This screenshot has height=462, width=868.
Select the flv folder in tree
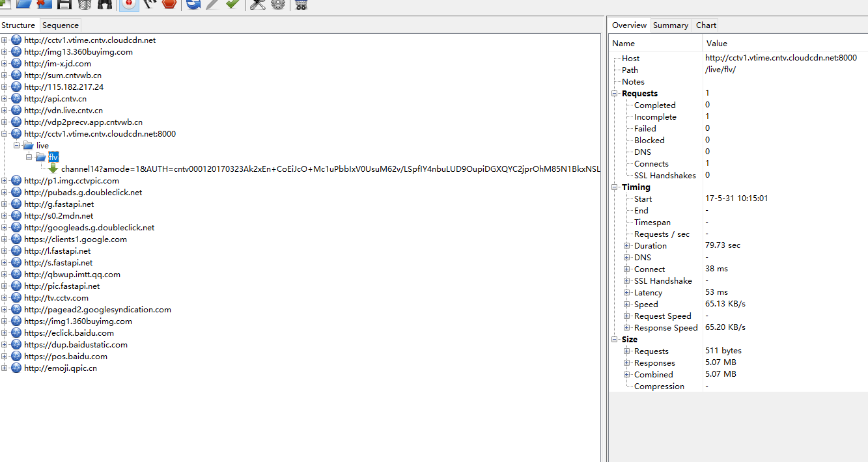pyautogui.click(x=53, y=157)
